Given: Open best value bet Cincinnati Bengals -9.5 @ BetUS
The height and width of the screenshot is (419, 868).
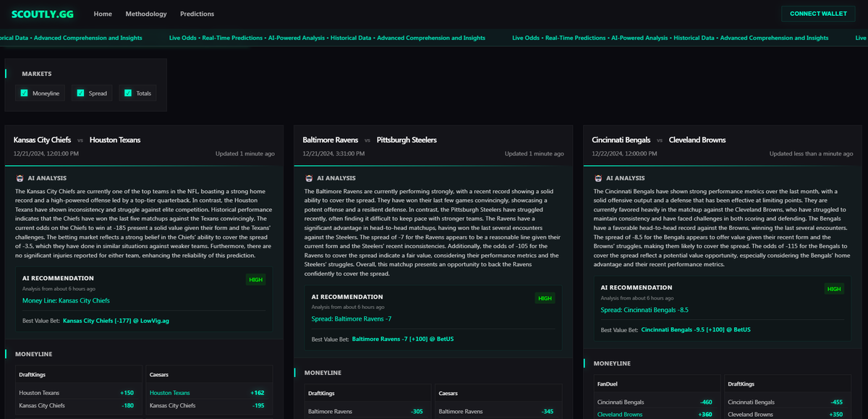Looking at the screenshot, I should (x=696, y=330).
